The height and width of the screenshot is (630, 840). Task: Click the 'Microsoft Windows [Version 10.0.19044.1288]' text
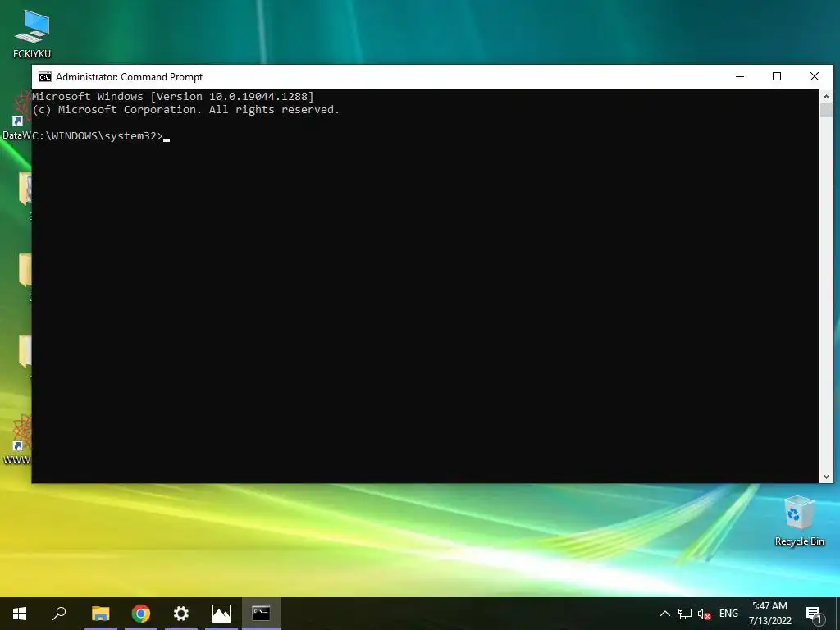(x=173, y=97)
